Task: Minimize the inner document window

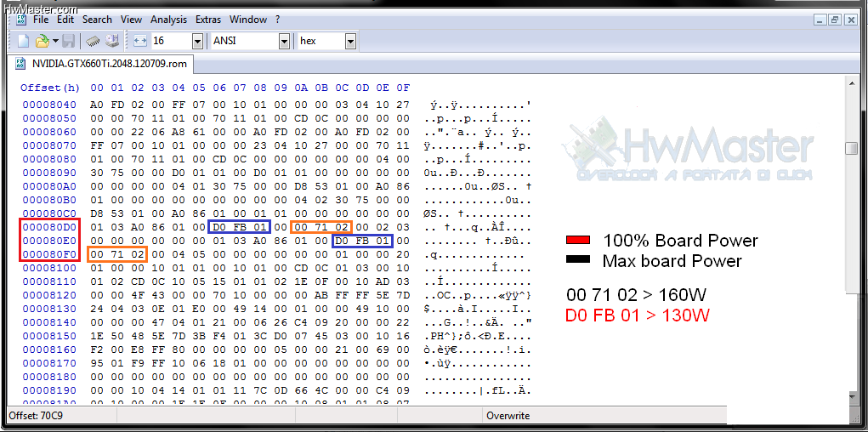Action: point(821,20)
